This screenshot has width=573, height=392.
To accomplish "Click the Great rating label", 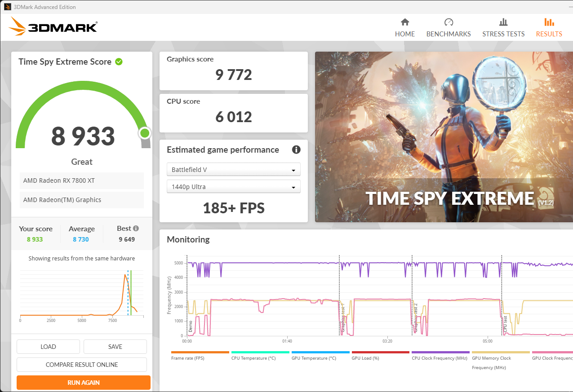I will pos(82,162).
